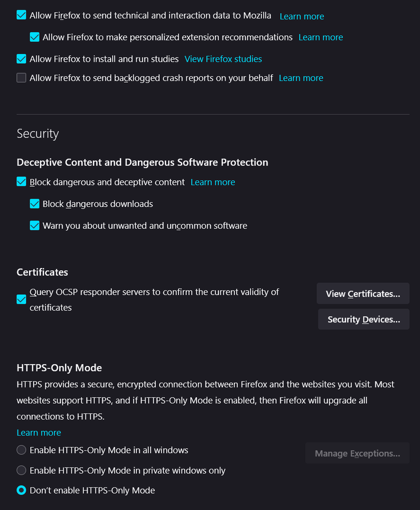Uncheck sending technical and interaction data to Mozilla
This screenshot has height=510, width=420.
click(x=21, y=15)
